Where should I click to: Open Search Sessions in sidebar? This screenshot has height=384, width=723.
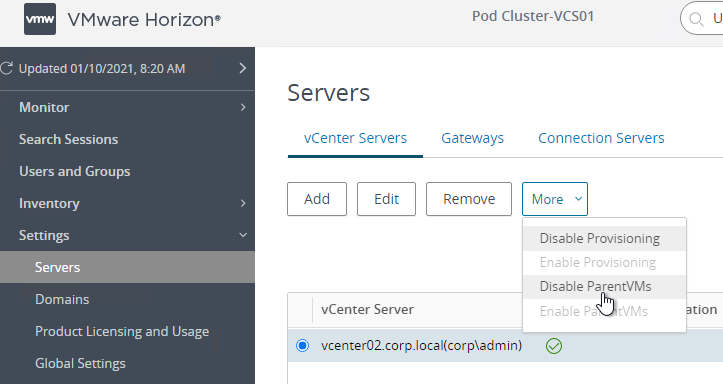point(68,139)
